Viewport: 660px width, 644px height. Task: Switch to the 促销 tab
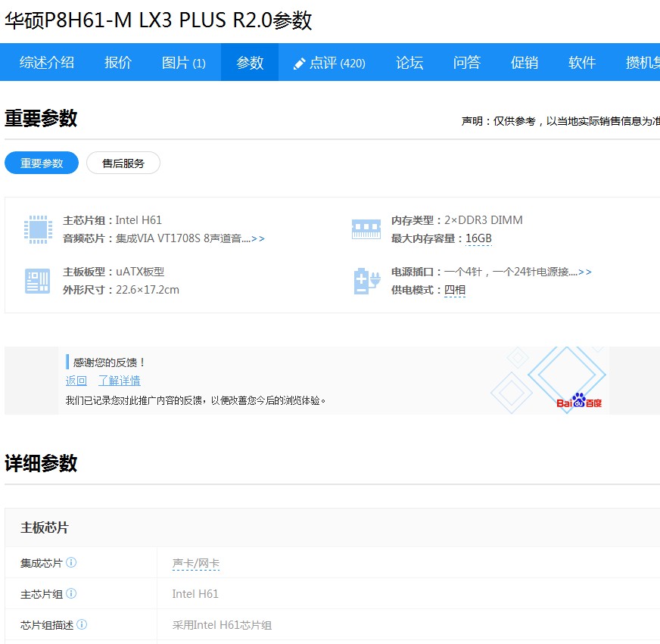(x=524, y=62)
